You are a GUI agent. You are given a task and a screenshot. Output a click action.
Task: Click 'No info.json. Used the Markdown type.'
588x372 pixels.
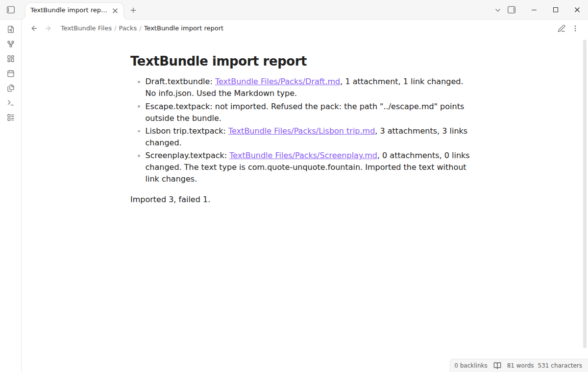221,93
